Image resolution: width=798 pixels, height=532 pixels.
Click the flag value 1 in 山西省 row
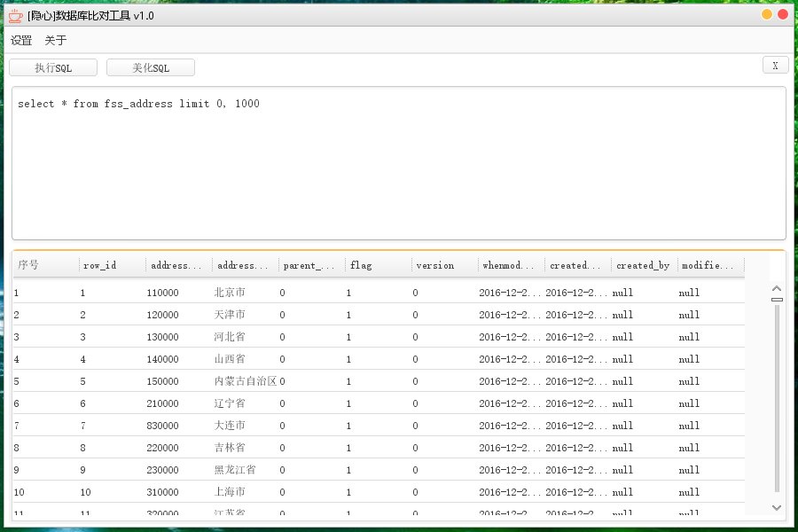(348, 359)
